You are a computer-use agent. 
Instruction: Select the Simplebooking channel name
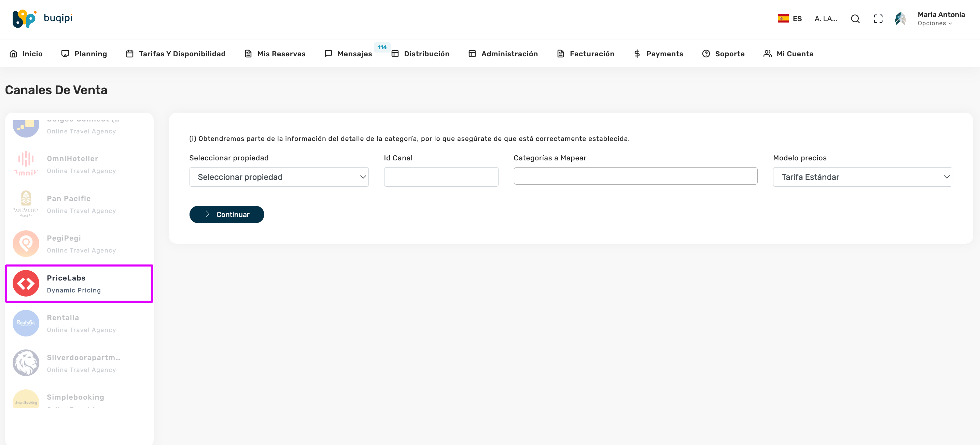tap(75, 397)
